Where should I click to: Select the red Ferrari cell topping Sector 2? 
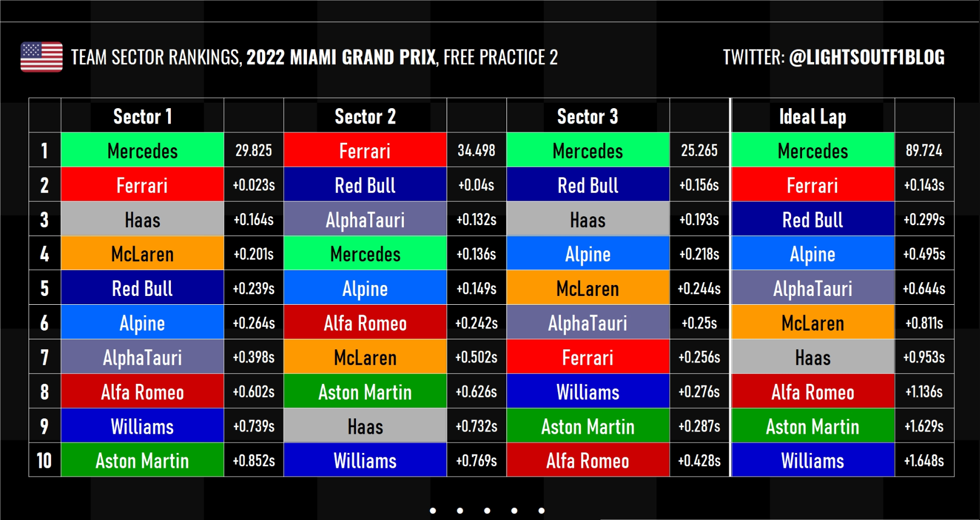click(365, 150)
